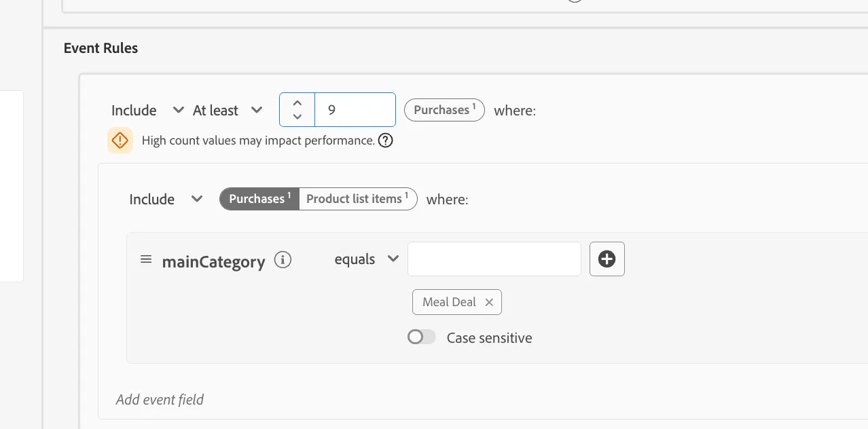Click Add event field

click(x=160, y=399)
